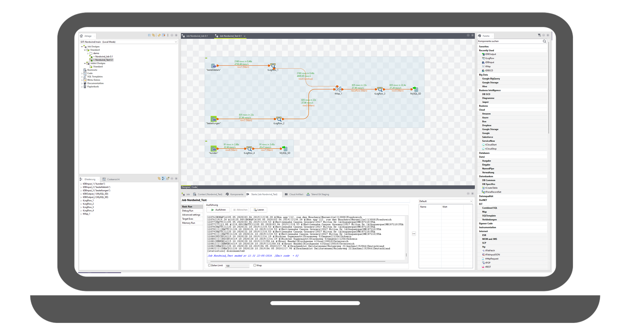Select the tLogRow_3 component on canvas
The height and width of the screenshot is (328, 644).
coord(380,89)
